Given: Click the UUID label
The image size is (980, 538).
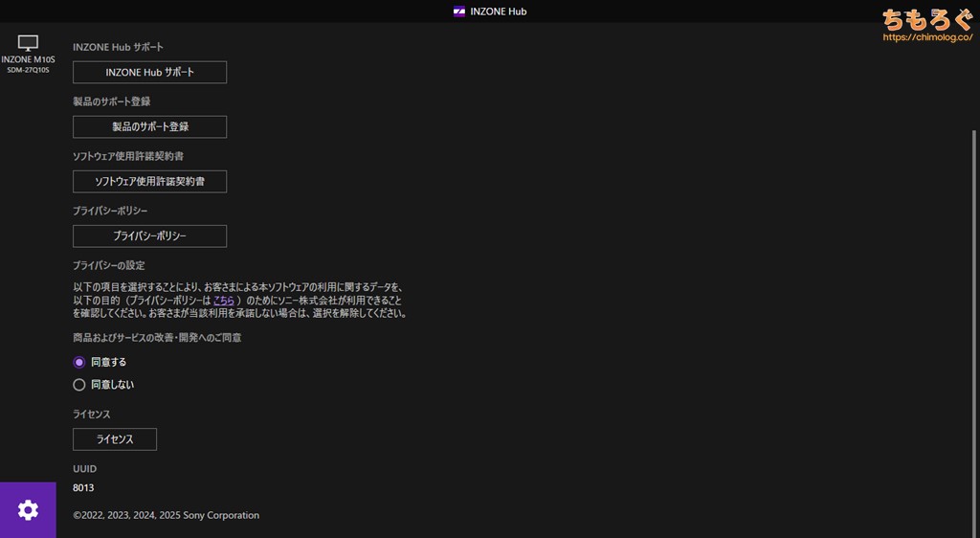Looking at the screenshot, I should [x=85, y=469].
